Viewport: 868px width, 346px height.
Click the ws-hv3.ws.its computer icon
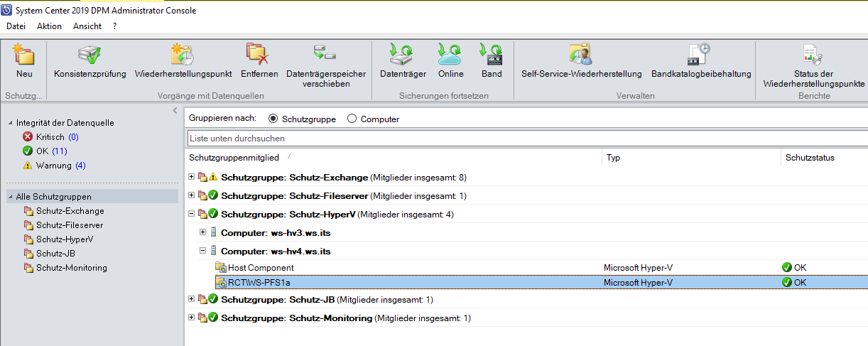tap(214, 232)
